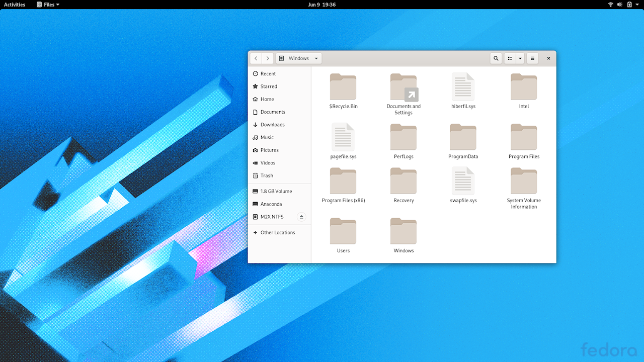Select Recent in the sidebar
Viewport: 644px width, 362px height.
click(280, 74)
